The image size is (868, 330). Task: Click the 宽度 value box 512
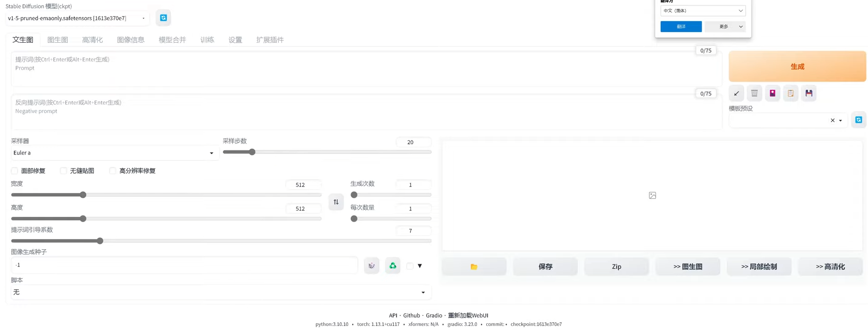303,185
